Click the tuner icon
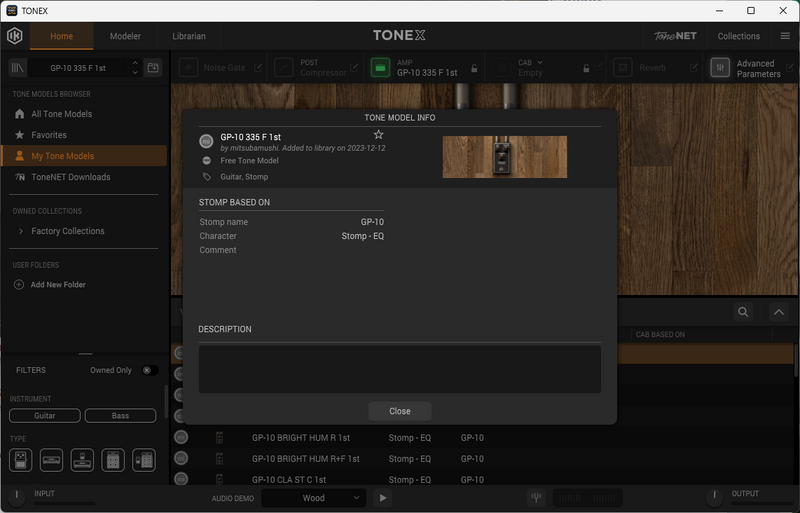 coord(536,497)
